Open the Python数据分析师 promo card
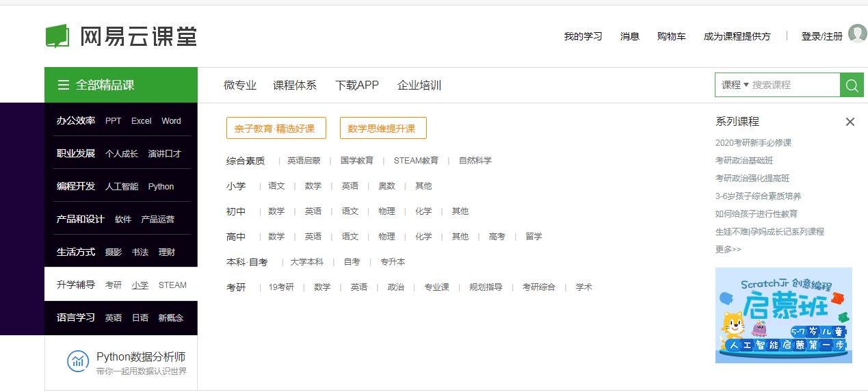Screen dimensions: 868x392 (121, 363)
